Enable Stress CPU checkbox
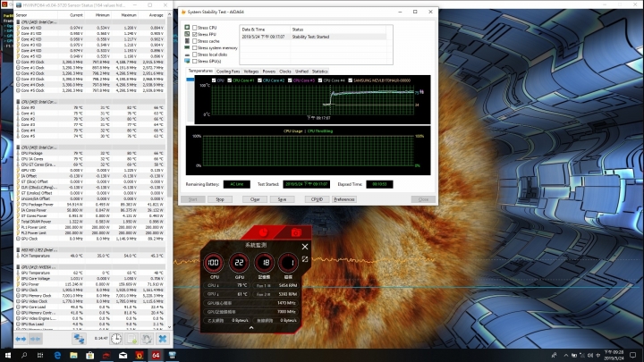The image size is (644, 362). click(x=195, y=28)
